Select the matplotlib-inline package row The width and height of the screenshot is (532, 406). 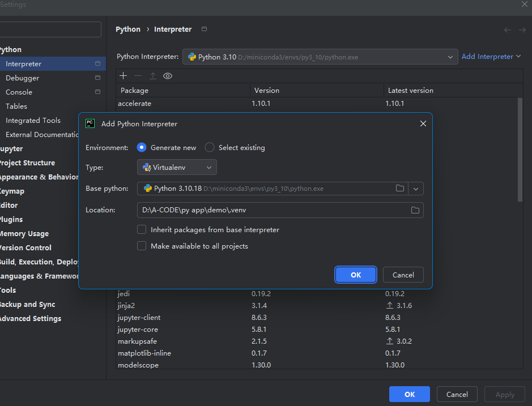point(317,353)
